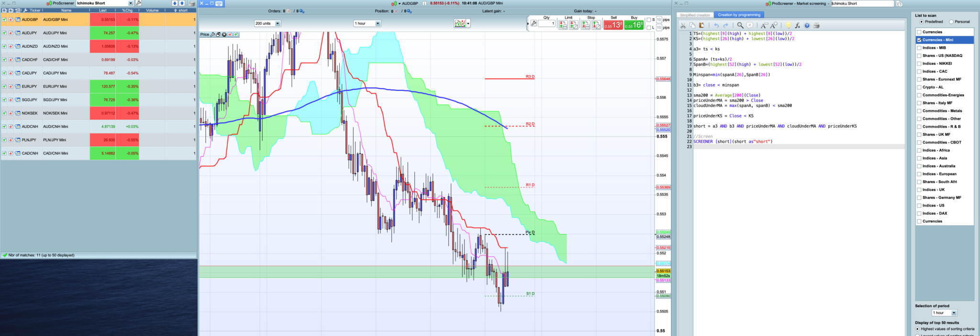
Task: Check Shares - US (NASDAQ) list
Action: coord(919,56)
